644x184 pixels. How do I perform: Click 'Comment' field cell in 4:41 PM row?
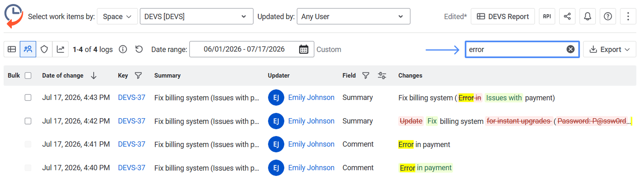pos(358,144)
